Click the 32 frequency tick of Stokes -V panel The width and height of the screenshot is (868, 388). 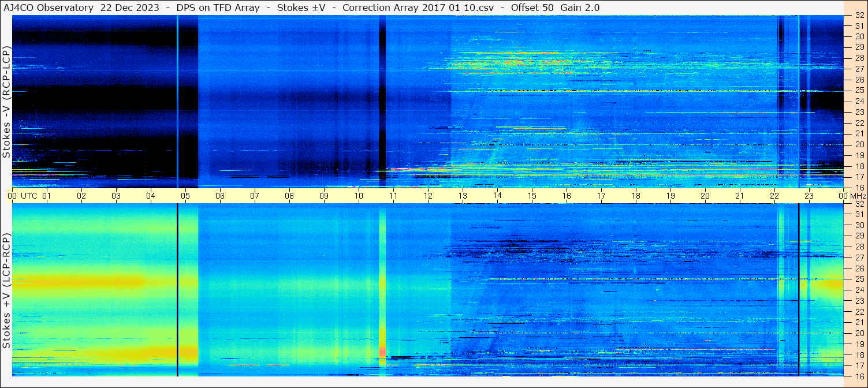click(859, 16)
